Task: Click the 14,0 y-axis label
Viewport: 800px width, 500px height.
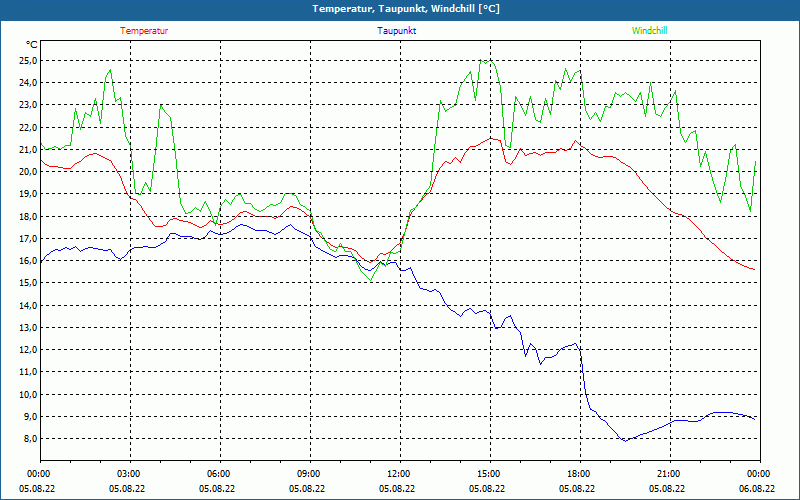Action: click(x=29, y=306)
